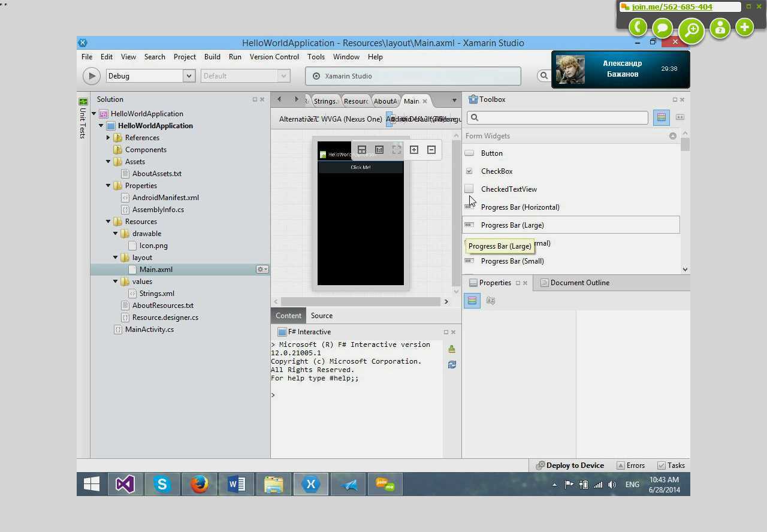Zoom out the designer with the minus icon
Image resolution: width=767 pixels, height=532 pixels.
click(x=431, y=150)
